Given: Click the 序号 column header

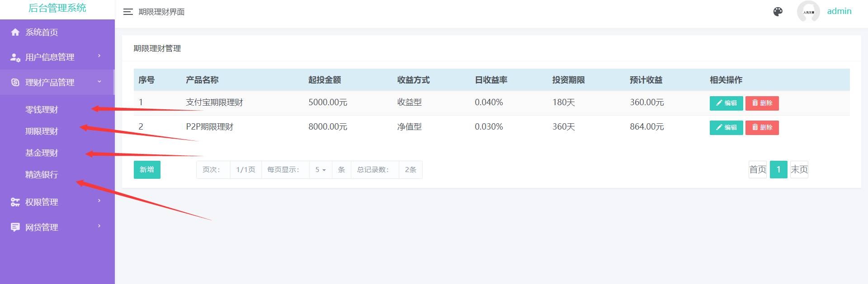Looking at the screenshot, I should pos(146,80).
